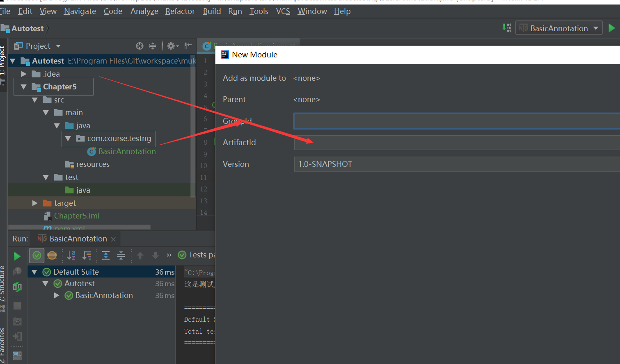Select the BasicAnnotation class in project tree

pos(127,152)
